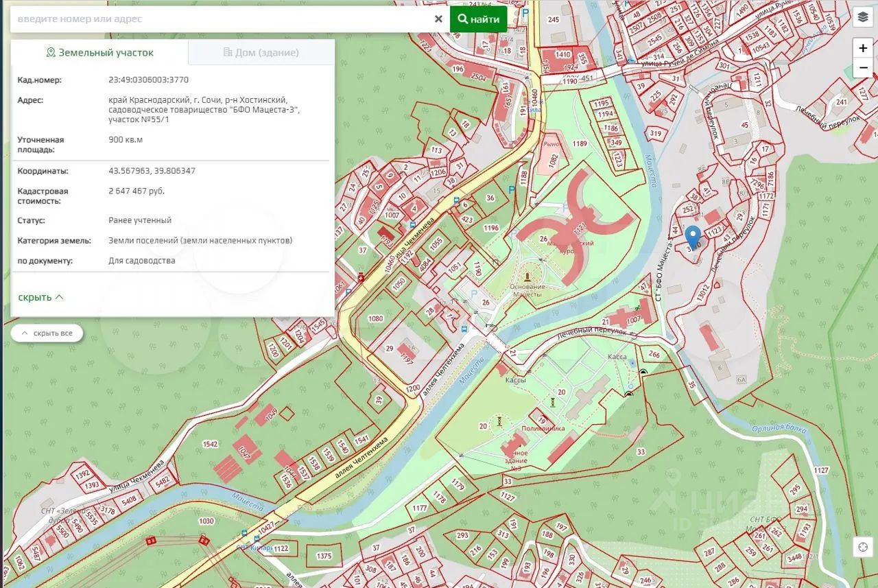Zoom out of the map
878x588 pixels.
[x=862, y=68]
